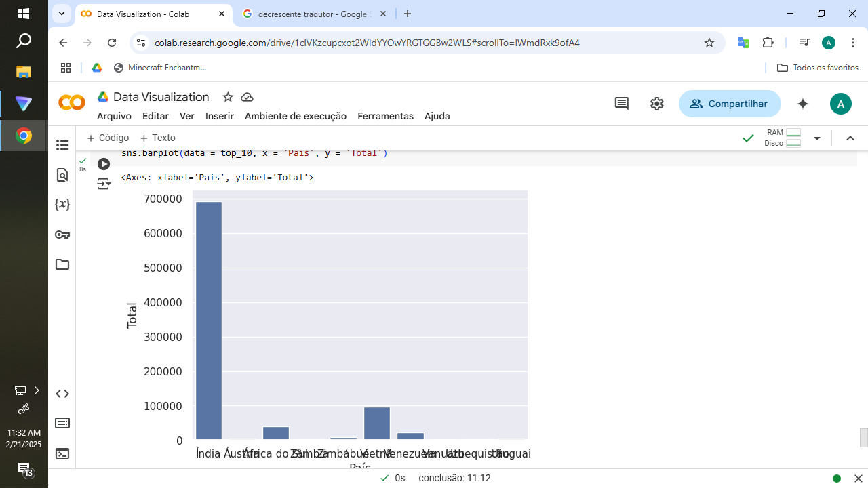Open the Ambiente de execução menu
This screenshot has width=868, height=488.
tap(296, 116)
